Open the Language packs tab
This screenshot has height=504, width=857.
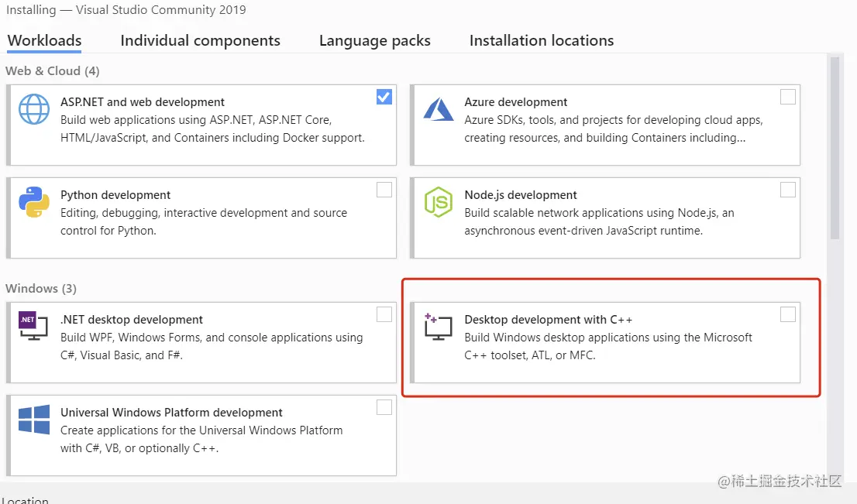[375, 40]
